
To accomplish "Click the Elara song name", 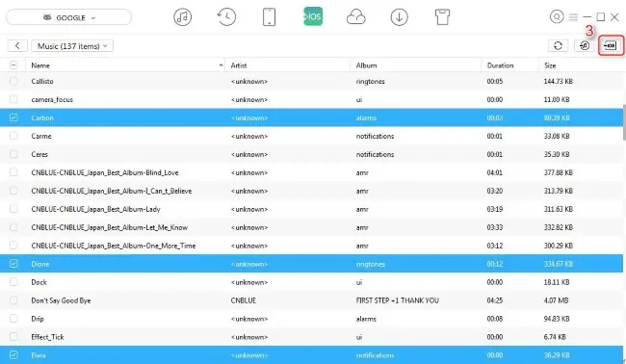I will [39, 354].
